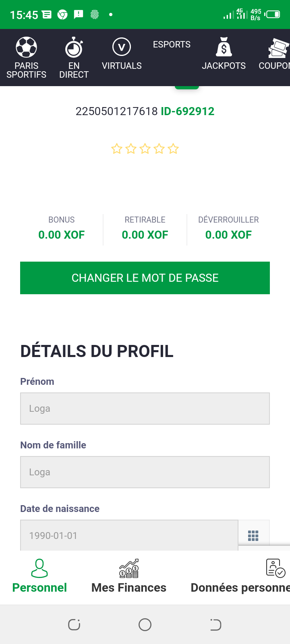
Task: Focus the Nom de famille field
Action: click(145, 472)
